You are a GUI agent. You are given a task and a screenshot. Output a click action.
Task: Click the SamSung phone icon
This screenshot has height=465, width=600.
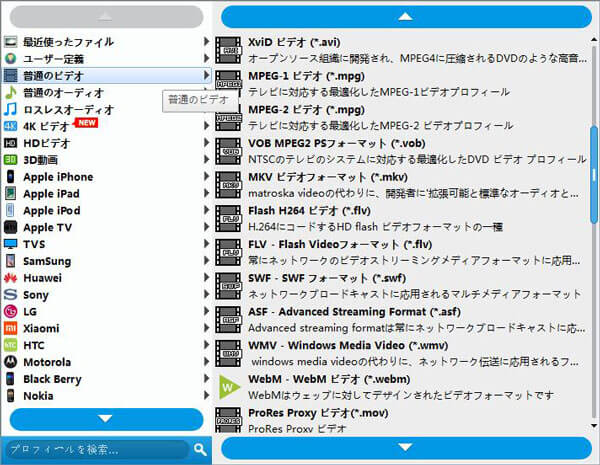10,261
